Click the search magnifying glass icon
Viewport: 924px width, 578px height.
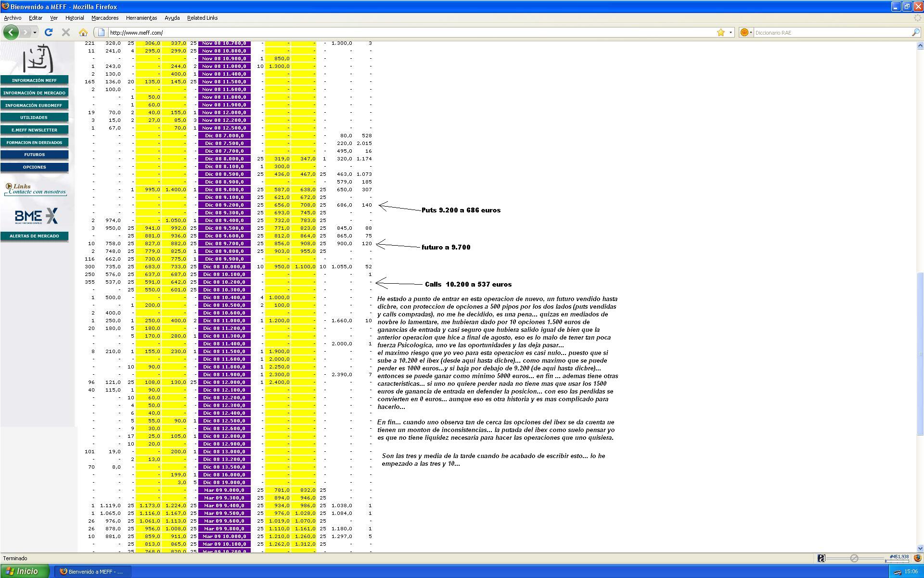pos(915,32)
